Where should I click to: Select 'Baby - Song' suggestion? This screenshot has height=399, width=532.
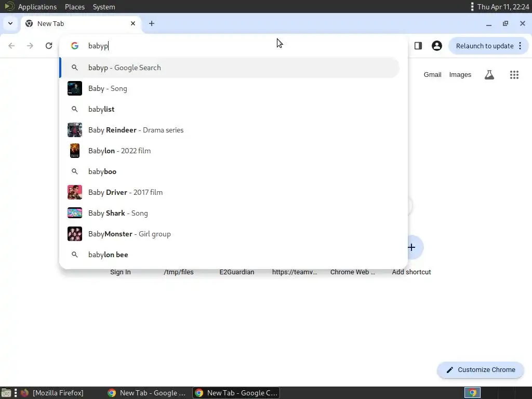coord(230,88)
